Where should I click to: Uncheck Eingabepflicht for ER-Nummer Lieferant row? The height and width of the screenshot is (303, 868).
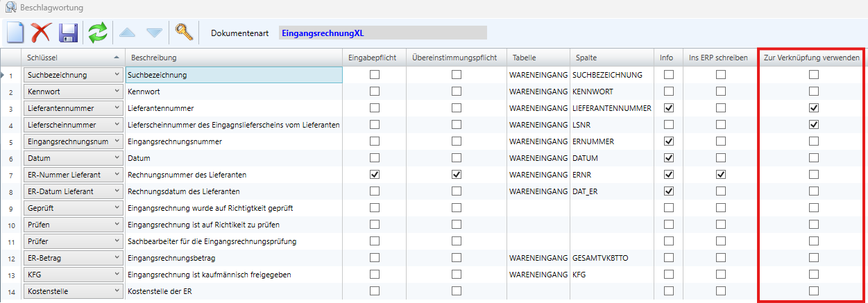click(x=375, y=174)
